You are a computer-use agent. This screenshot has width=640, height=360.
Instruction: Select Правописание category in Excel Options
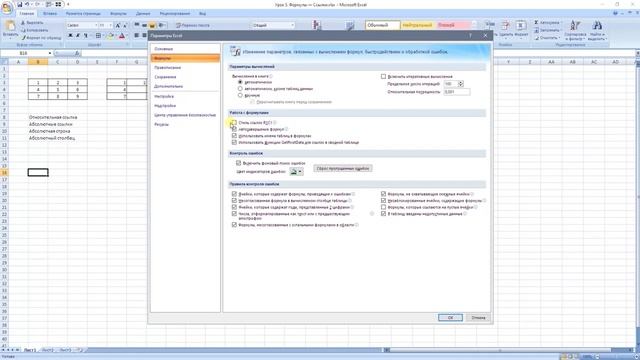185,68
